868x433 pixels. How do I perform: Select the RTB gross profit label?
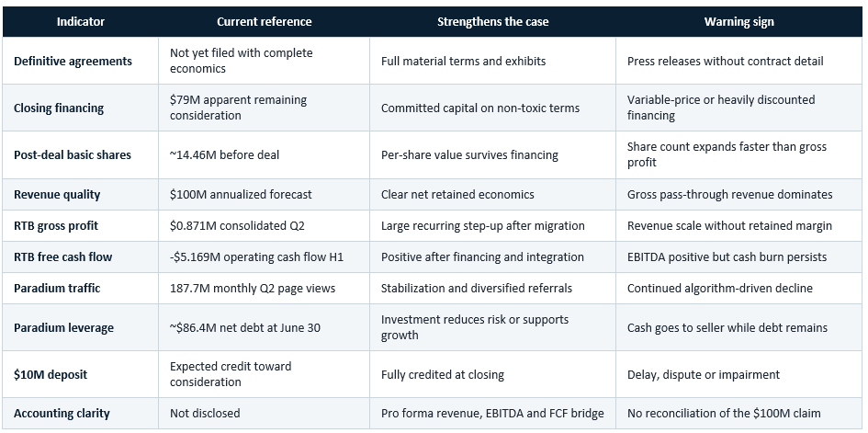[58, 225]
